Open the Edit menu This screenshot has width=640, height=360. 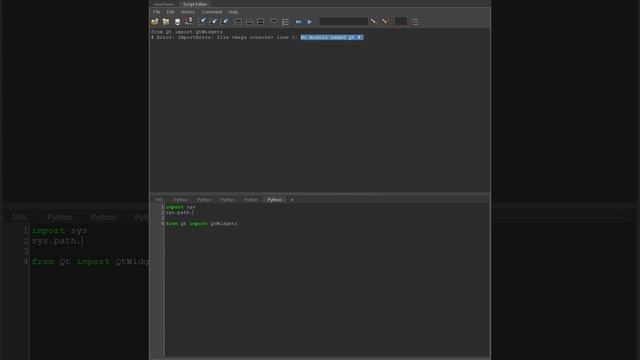click(170, 12)
